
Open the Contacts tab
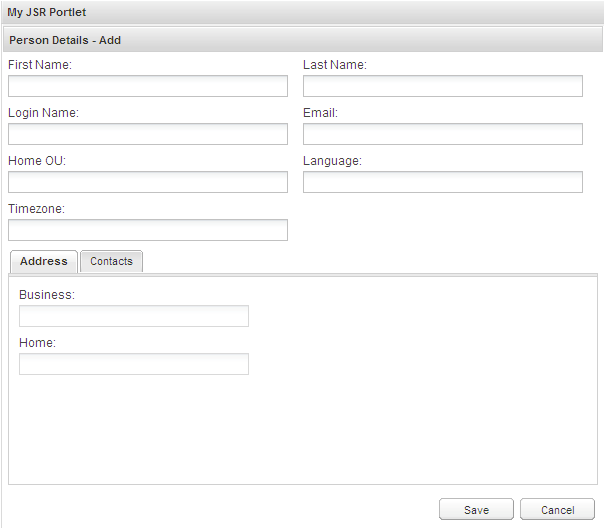[111, 261]
